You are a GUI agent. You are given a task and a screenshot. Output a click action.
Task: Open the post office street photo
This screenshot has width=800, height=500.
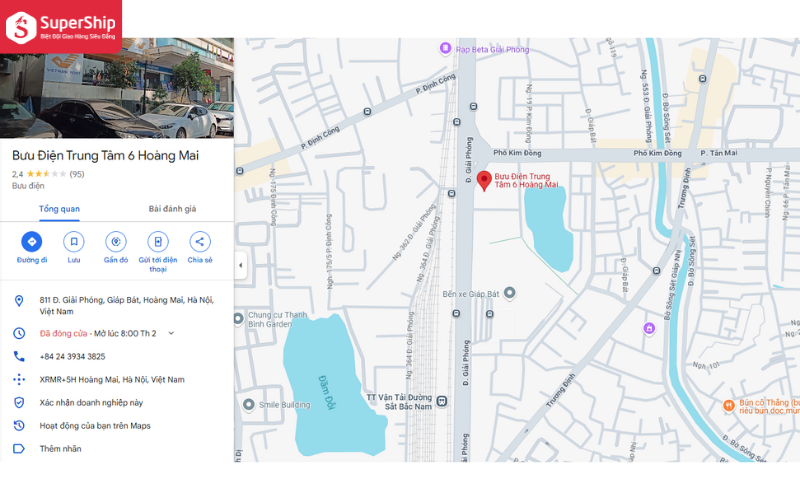pyautogui.click(x=117, y=96)
